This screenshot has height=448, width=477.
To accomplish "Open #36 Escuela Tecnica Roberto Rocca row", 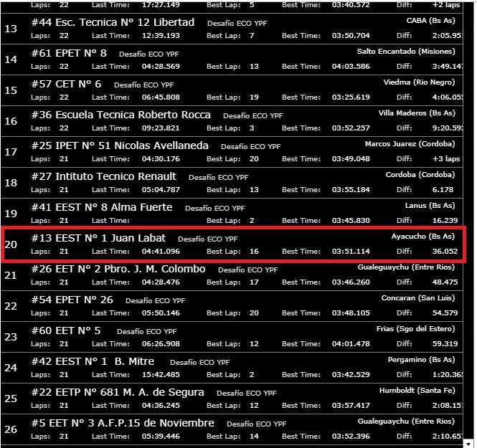I will point(121,115).
